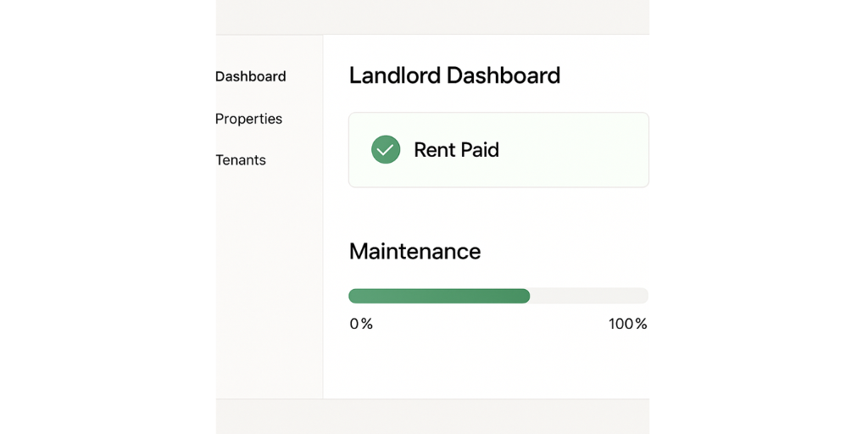Click blank area below the progress labels

pos(498,365)
